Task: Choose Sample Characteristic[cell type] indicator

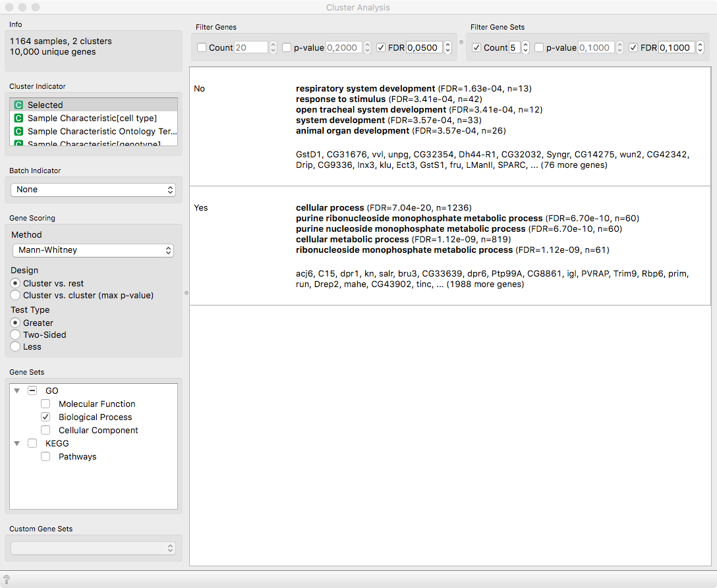Action: (x=94, y=118)
